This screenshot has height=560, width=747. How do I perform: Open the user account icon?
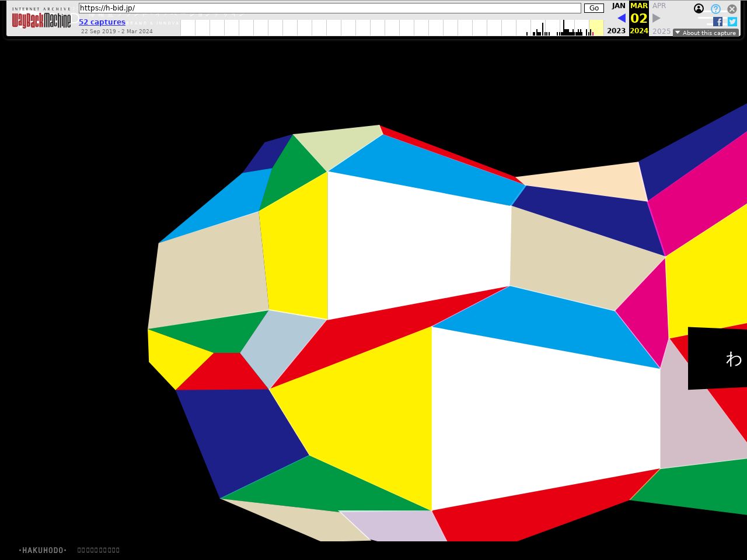point(699,8)
